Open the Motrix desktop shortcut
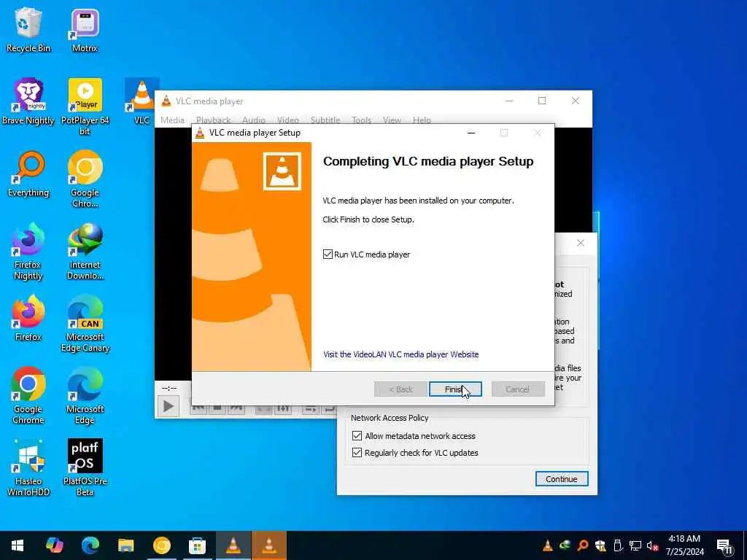 click(x=85, y=29)
